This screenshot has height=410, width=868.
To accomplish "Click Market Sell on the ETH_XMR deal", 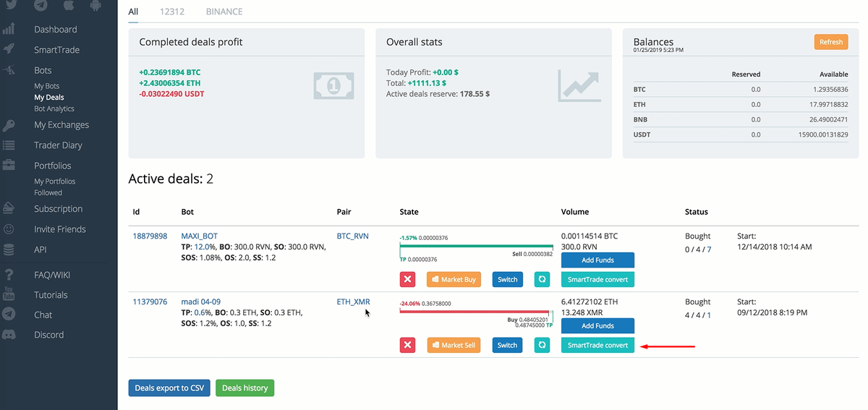I will (454, 345).
